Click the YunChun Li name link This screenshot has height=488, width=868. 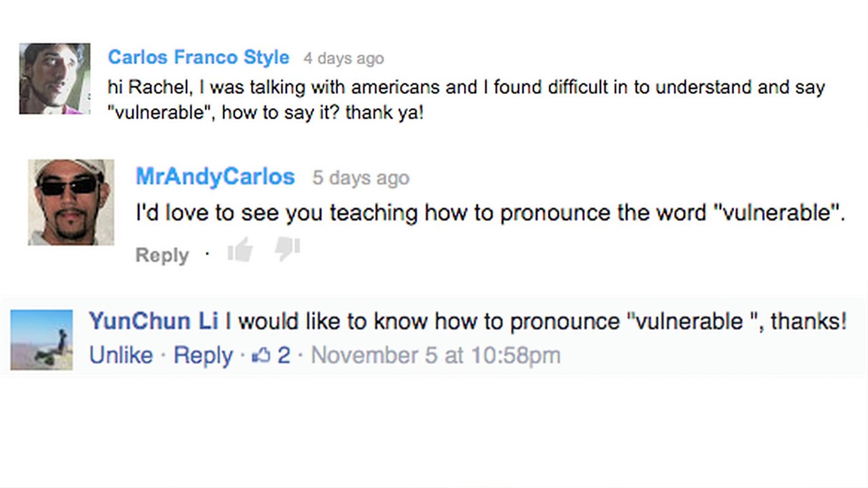[x=153, y=321]
